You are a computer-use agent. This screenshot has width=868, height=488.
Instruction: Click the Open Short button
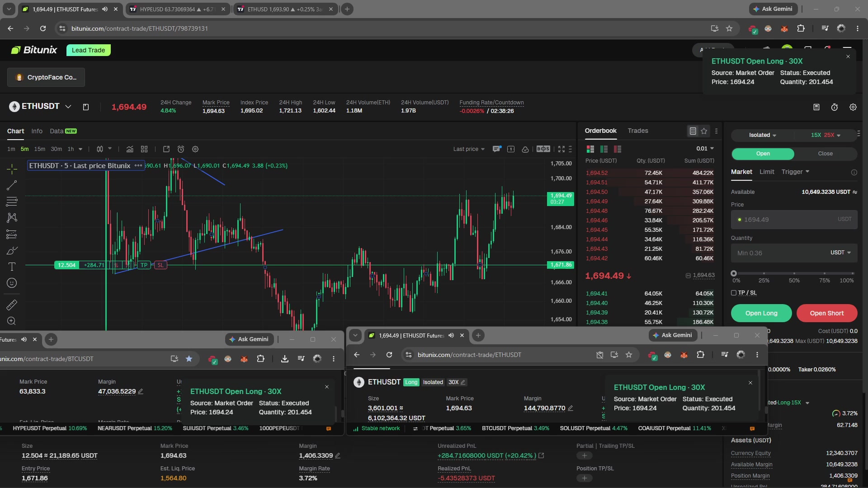826,313
